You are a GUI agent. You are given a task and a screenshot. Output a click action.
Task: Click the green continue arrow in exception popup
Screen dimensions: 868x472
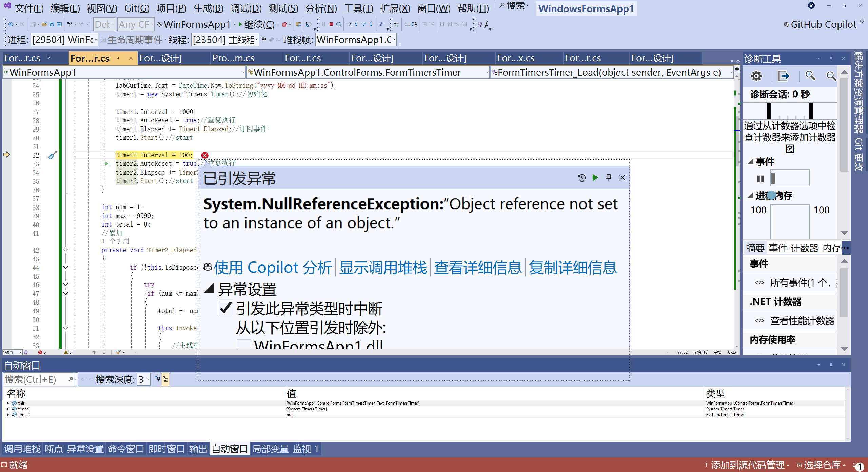(595, 177)
